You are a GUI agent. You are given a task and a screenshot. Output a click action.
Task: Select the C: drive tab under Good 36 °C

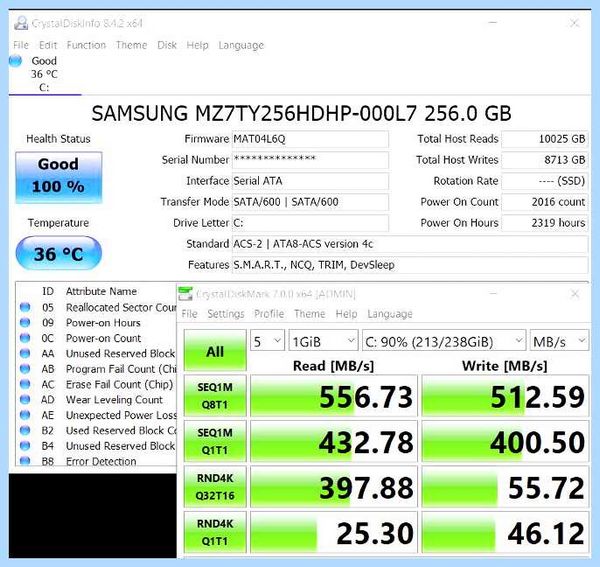[44, 88]
